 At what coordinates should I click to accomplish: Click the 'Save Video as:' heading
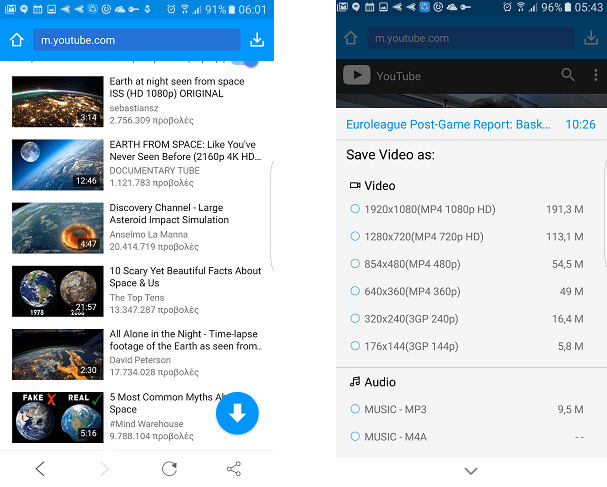(390, 154)
